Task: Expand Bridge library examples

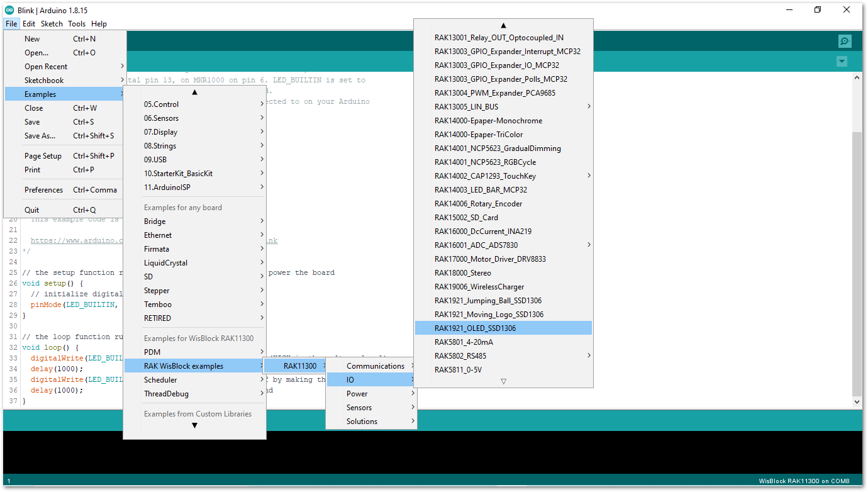Action: point(195,221)
